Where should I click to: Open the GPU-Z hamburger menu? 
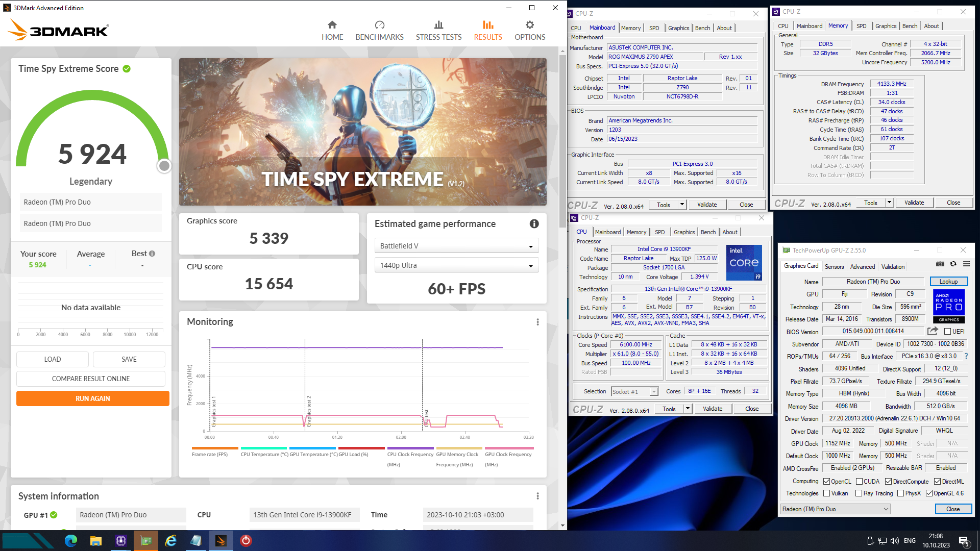[x=966, y=264]
